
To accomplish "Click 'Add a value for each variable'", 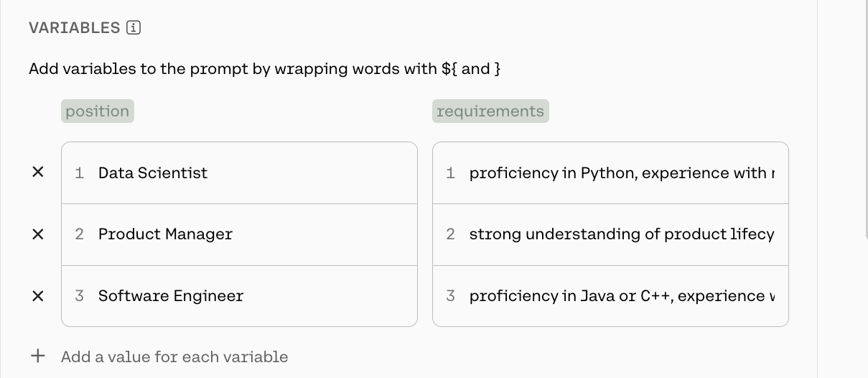I will 174,357.
